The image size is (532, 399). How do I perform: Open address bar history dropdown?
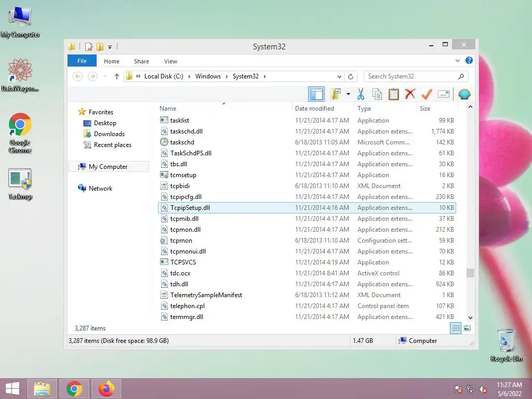click(x=339, y=76)
